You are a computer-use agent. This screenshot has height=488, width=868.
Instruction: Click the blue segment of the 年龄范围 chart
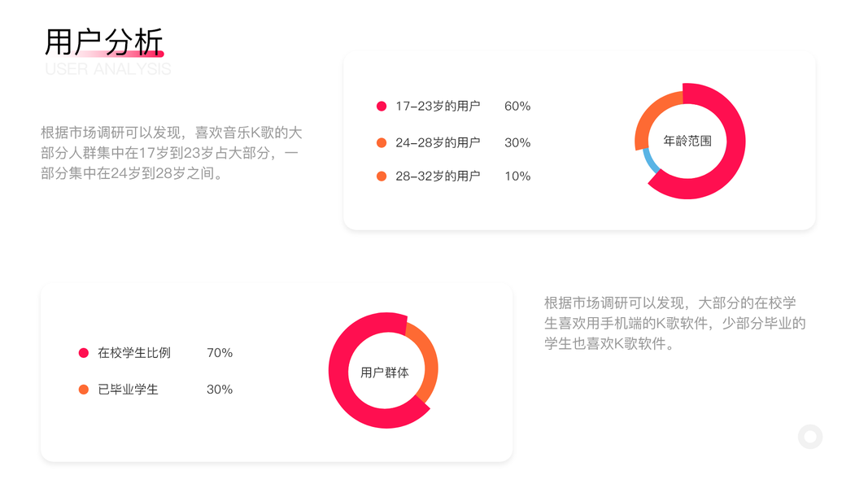(649, 162)
